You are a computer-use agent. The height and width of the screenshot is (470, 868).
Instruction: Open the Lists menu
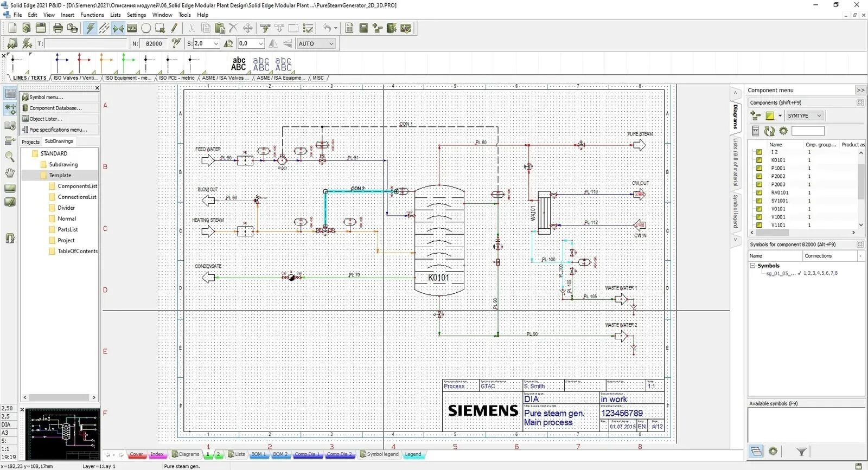(116, 15)
